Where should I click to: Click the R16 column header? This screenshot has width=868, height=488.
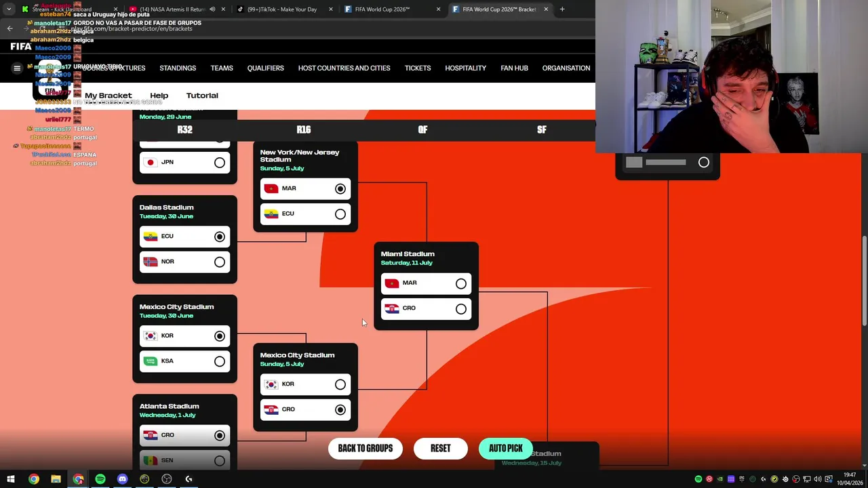coord(304,129)
